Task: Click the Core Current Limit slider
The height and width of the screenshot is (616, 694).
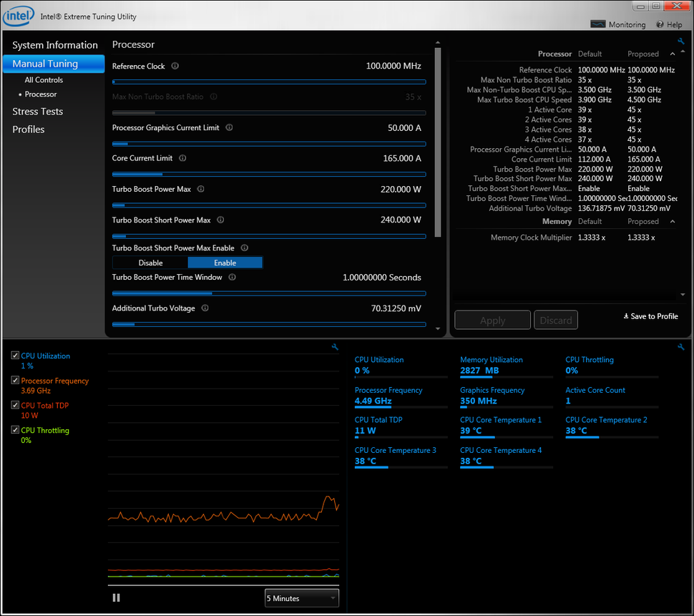Action: (268, 174)
